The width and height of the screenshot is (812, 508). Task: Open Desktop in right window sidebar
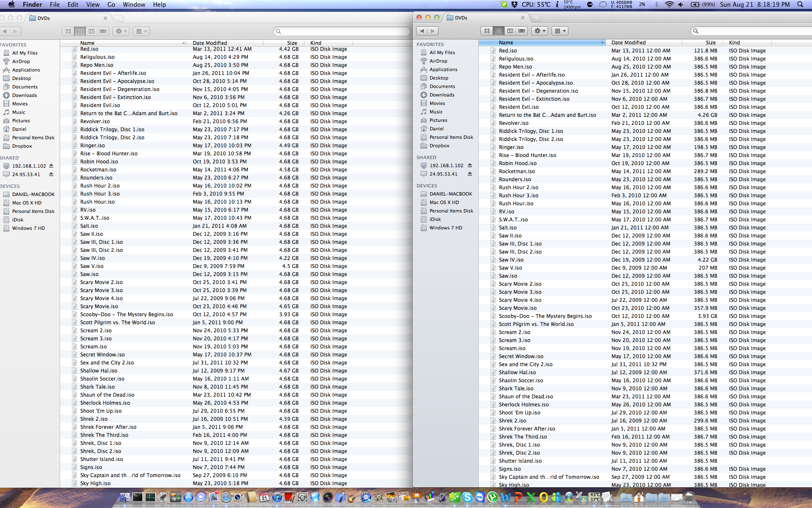(439, 78)
